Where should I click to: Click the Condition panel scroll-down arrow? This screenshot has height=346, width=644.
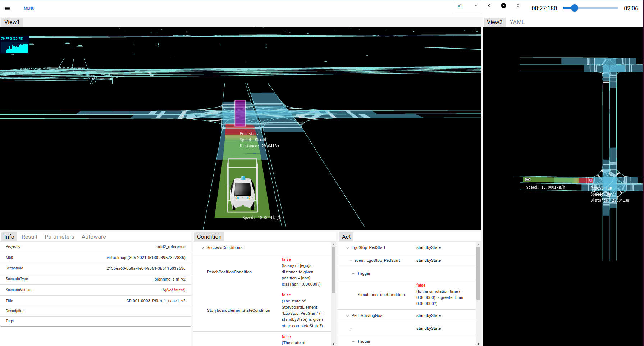point(333,343)
